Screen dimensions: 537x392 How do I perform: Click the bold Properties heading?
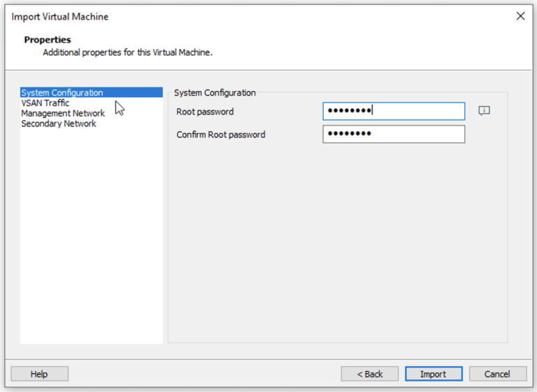pos(48,40)
